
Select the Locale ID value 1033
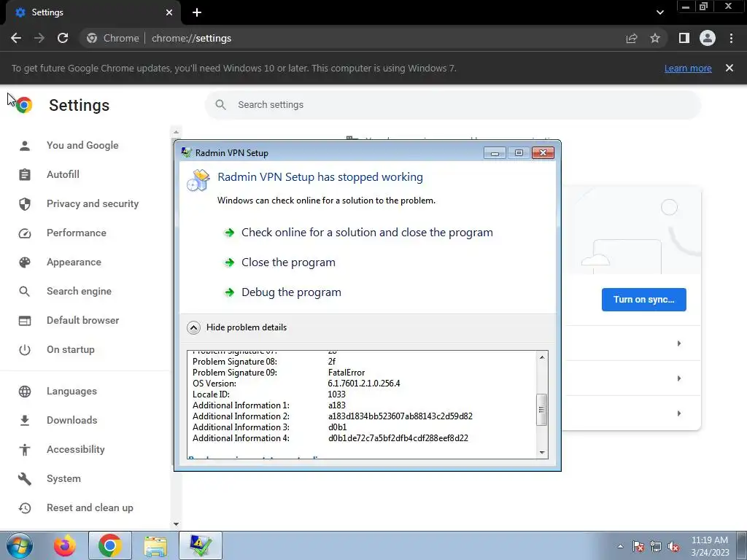click(337, 394)
